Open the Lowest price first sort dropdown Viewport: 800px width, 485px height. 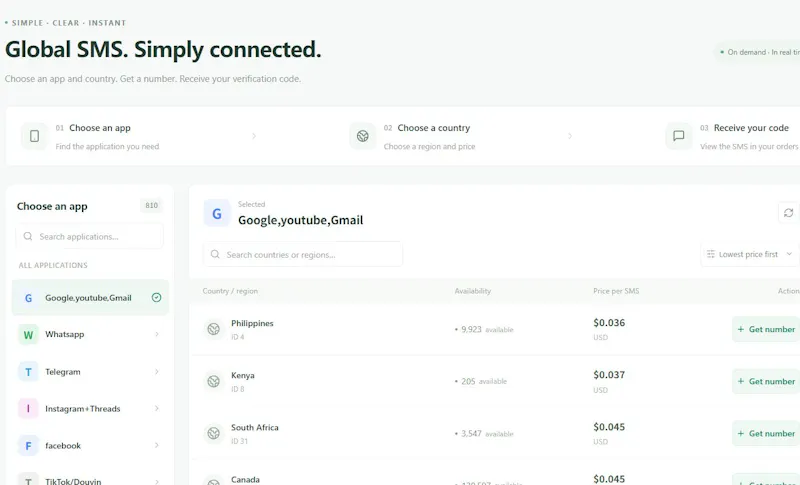click(x=750, y=254)
